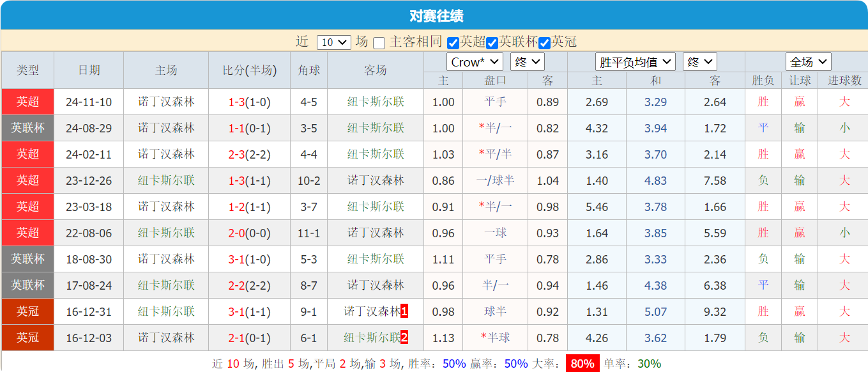Open the 近 10 场 match count dropdown
868x376 pixels.
(x=334, y=41)
